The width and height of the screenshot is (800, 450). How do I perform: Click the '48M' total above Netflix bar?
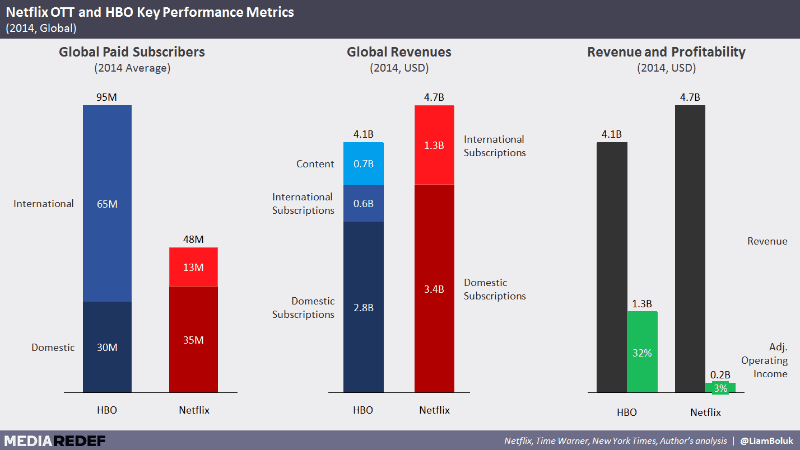(193, 239)
